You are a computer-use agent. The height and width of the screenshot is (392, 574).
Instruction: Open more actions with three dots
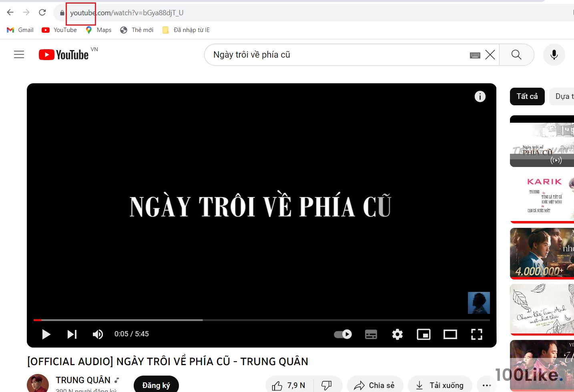coord(487,385)
